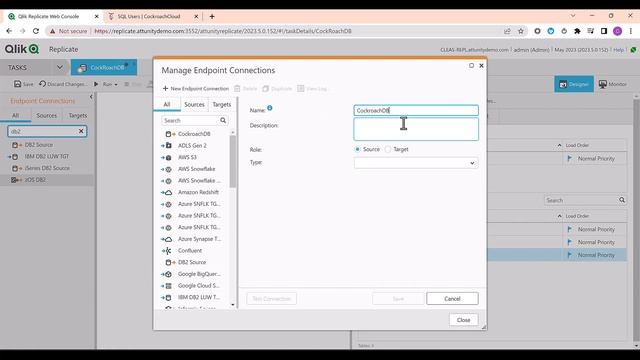This screenshot has height=360, width=640.
Task: Collapse the Endpoint Connections side panel
Action: click(91, 97)
